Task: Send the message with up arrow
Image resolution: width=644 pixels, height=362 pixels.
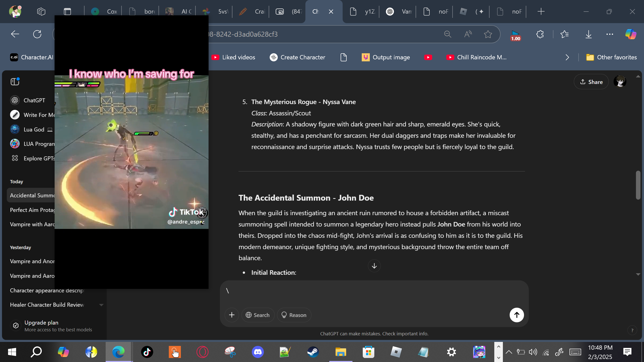Action: [517, 315]
